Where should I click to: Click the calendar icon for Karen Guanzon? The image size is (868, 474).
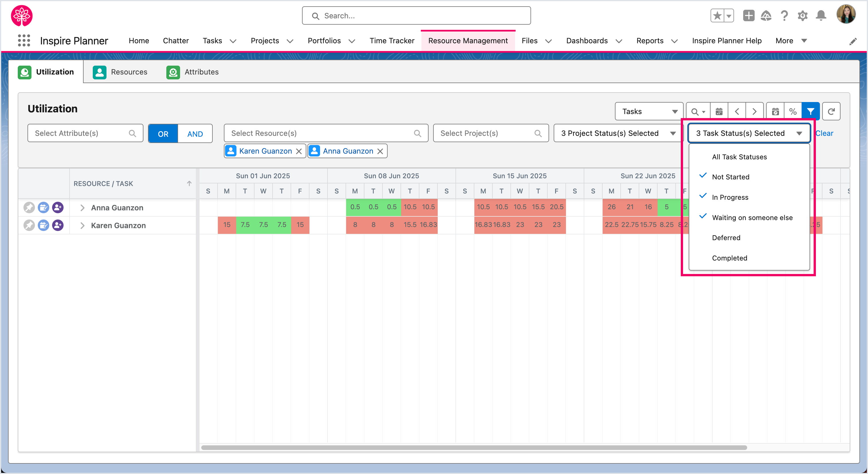(x=44, y=225)
